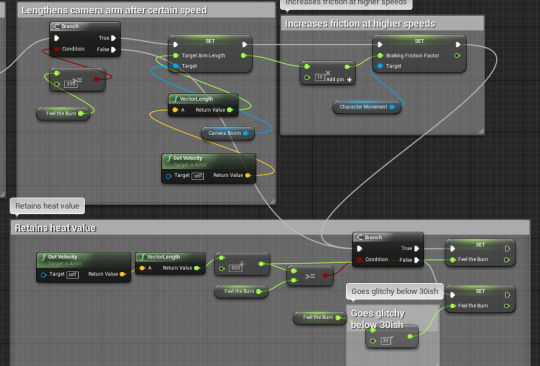The height and width of the screenshot is (366, 540).
Task: Click the Retains heat value bubble label
Action: 48,206
